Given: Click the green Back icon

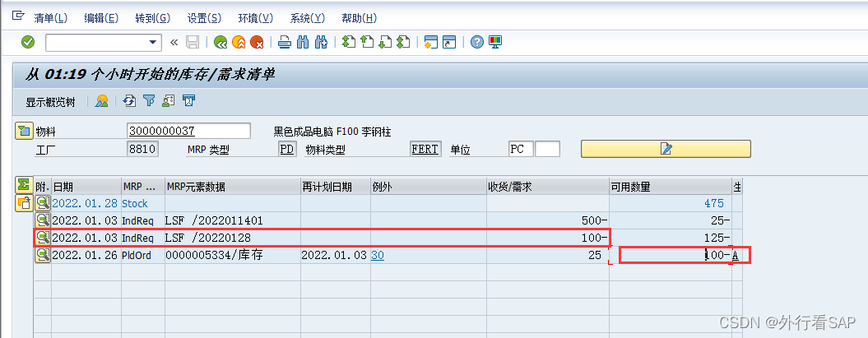Looking at the screenshot, I should (x=220, y=42).
